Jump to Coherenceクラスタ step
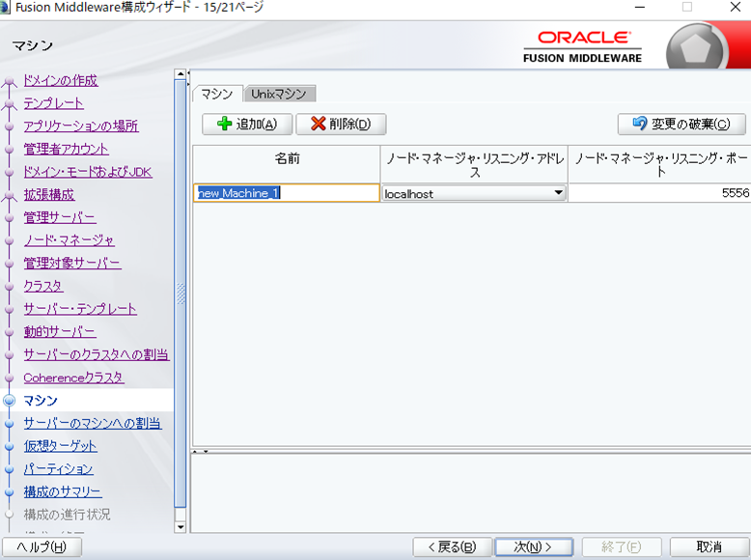Viewport: 751px width, 560px height. pyautogui.click(x=73, y=378)
